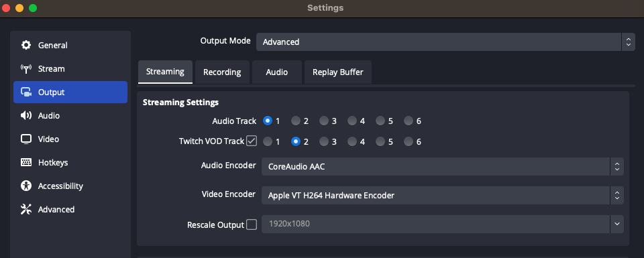The image size is (644, 258).
Task: Toggle the Twitch VOD Track checkbox
Action: (252, 141)
